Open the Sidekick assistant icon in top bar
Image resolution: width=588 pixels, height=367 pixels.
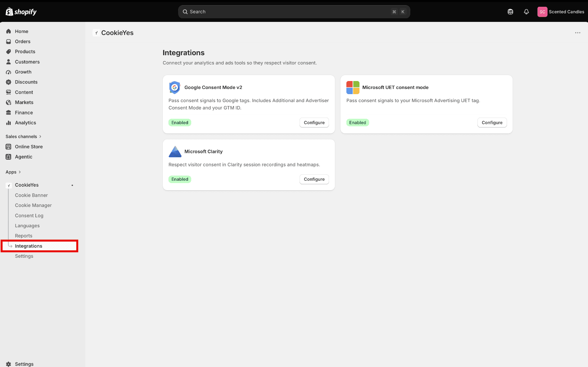tap(511, 12)
